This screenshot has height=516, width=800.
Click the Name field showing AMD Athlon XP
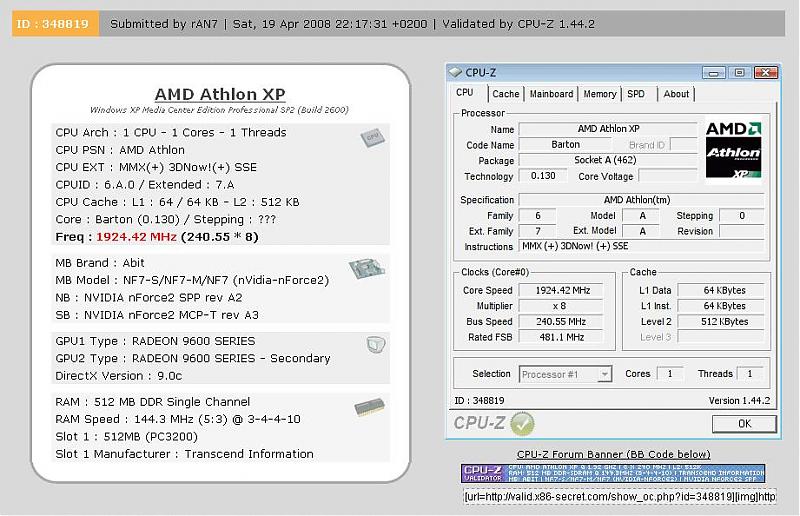[x=608, y=129]
